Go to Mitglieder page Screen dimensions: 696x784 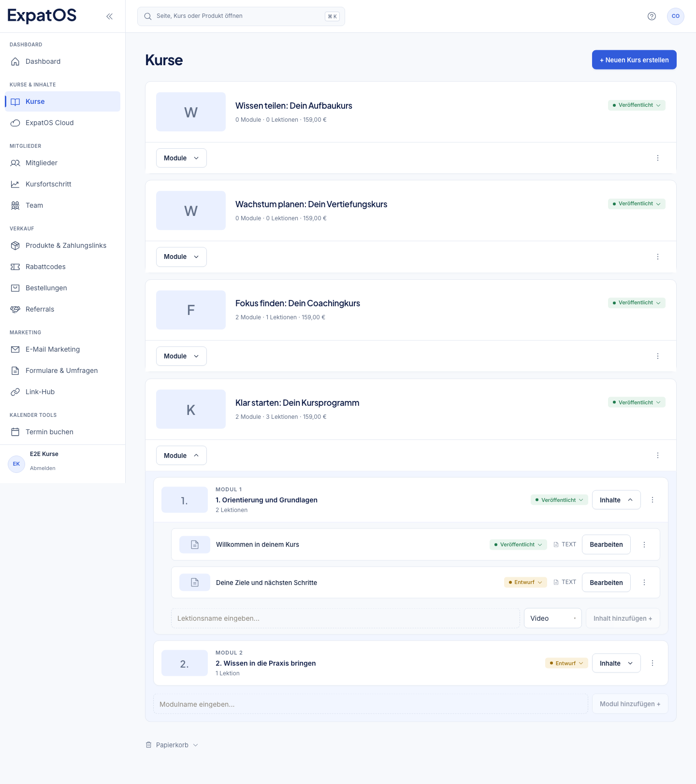coord(62,163)
